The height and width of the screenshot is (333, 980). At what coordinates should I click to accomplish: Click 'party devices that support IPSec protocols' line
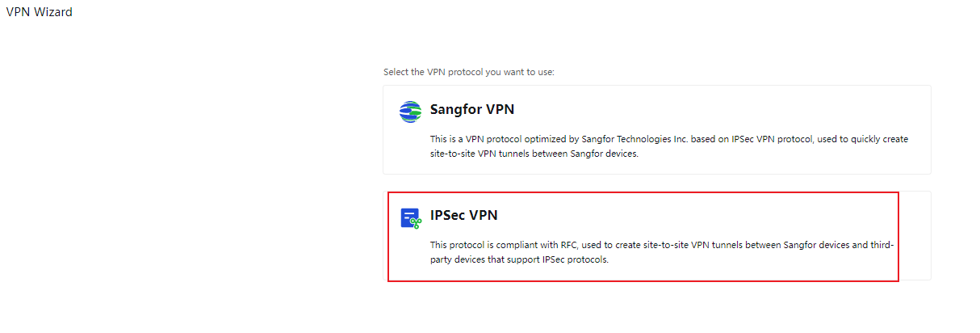(x=518, y=259)
